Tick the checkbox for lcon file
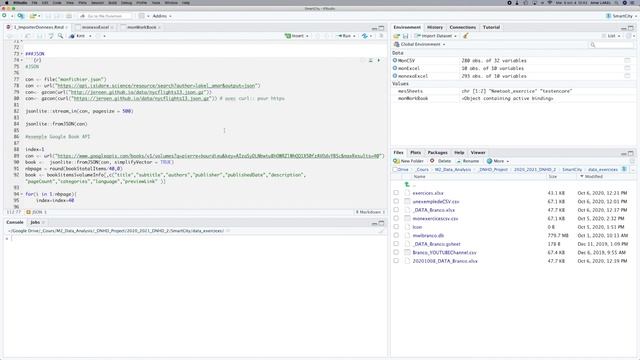The height and width of the screenshot is (360, 640). click(396, 227)
